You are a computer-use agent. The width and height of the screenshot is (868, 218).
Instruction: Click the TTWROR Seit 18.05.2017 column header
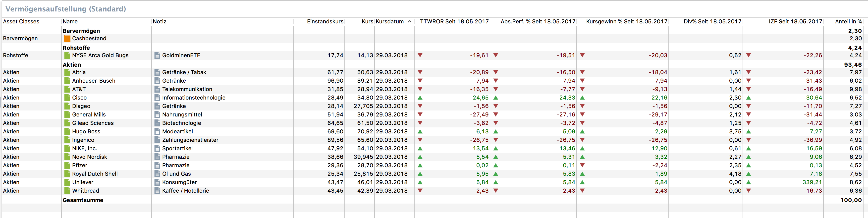pos(454,22)
